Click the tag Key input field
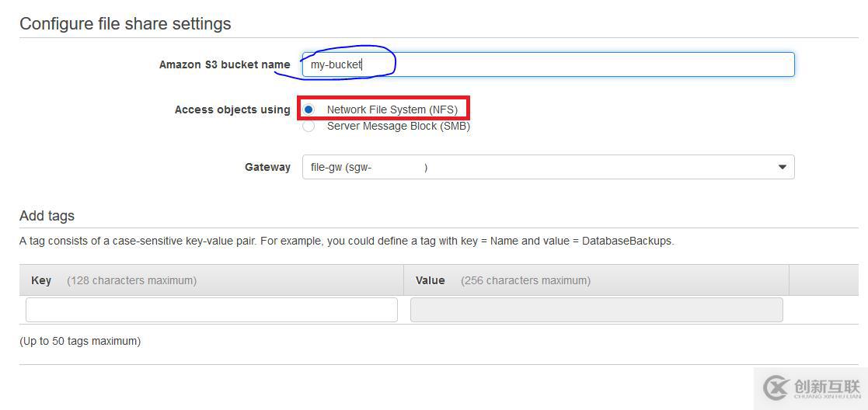Screen dimensions: 868x410 (211, 310)
